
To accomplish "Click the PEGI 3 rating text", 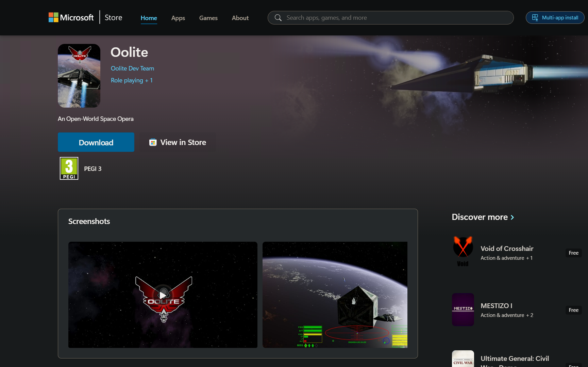I will coord(93,169).
